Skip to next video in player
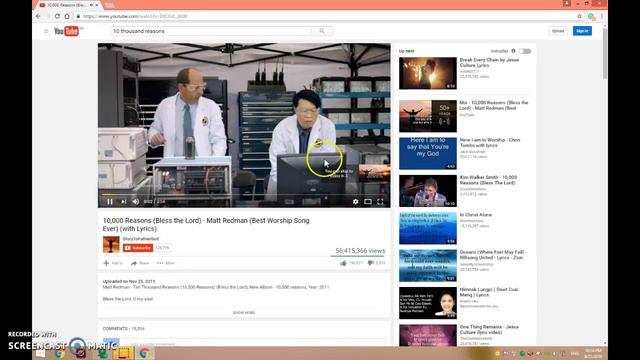The width and height of the screenshot is (640, 360). [123, 201]
